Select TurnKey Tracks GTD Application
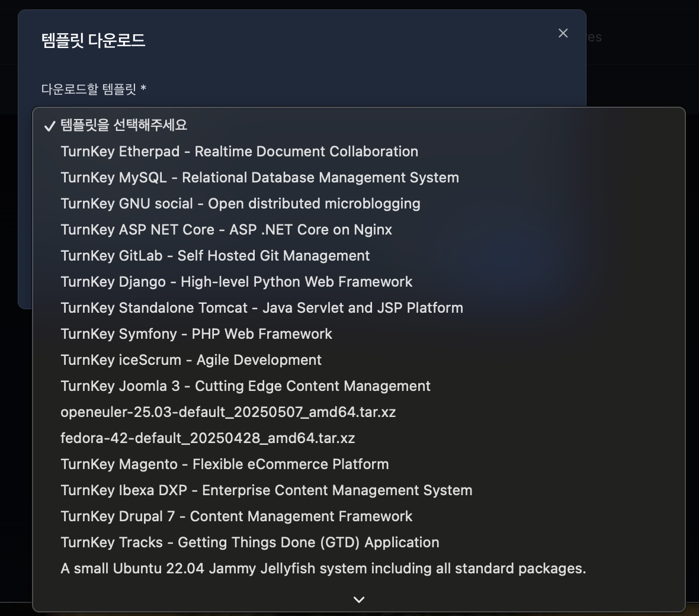This screenshot has height=616, width=699. tap(249, 543)
